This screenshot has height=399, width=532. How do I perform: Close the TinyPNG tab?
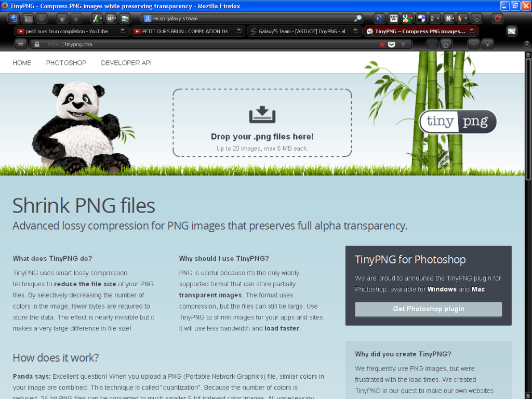click(x=472, y=31)
